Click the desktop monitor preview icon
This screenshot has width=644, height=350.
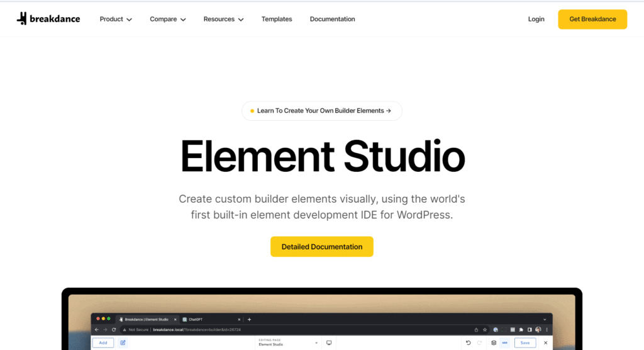coord(328,343)
